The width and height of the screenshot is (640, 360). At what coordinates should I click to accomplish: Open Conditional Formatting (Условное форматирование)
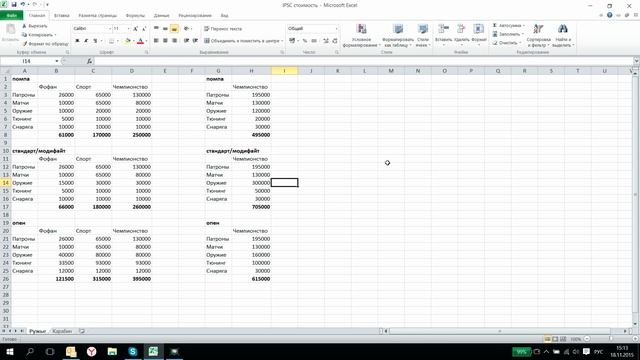tap(361, 36)
